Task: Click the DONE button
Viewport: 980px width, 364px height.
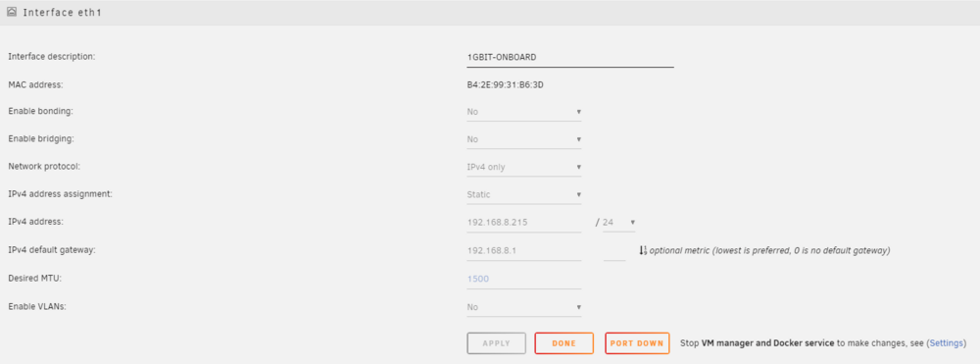Action: click(563, 343)
